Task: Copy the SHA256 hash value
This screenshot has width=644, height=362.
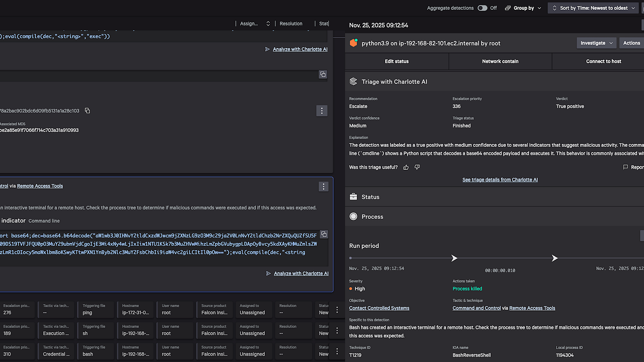Action: [87, 111]
